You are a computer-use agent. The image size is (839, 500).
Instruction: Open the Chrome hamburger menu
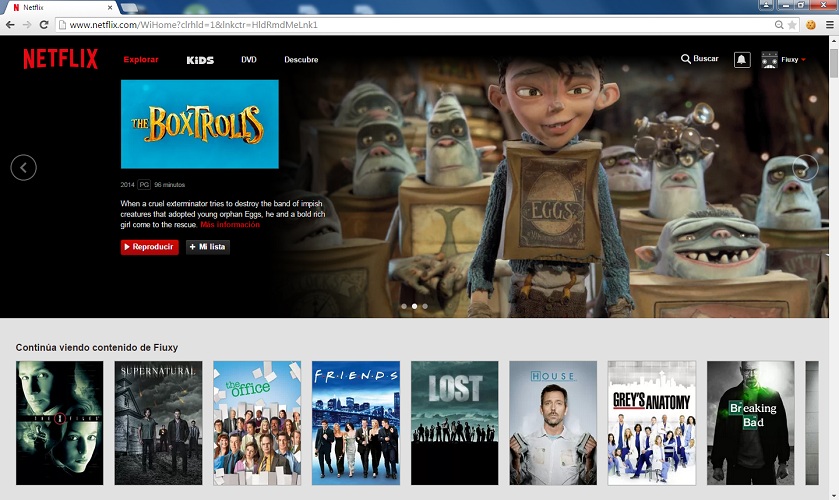pyautogui.click(x=829, y=25)
